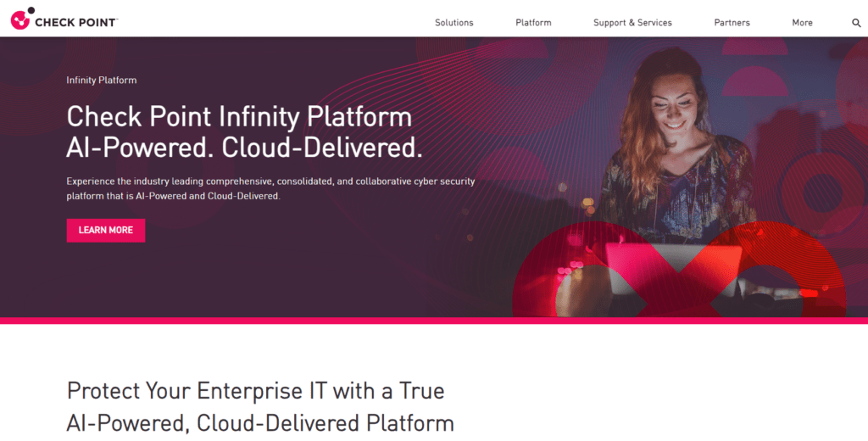Open the Solutions menu

pyautogui.click(x=454, y=23)
